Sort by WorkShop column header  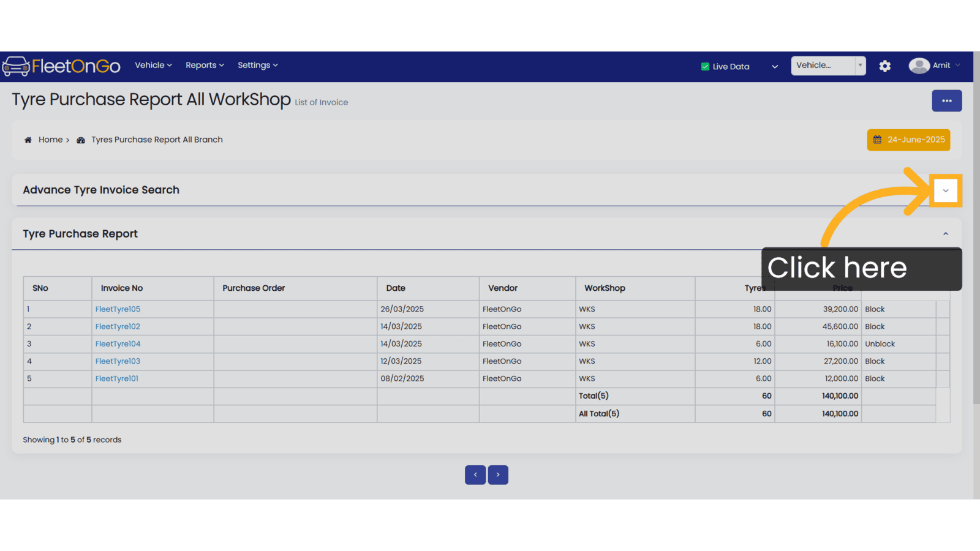[x=635, y=288]
